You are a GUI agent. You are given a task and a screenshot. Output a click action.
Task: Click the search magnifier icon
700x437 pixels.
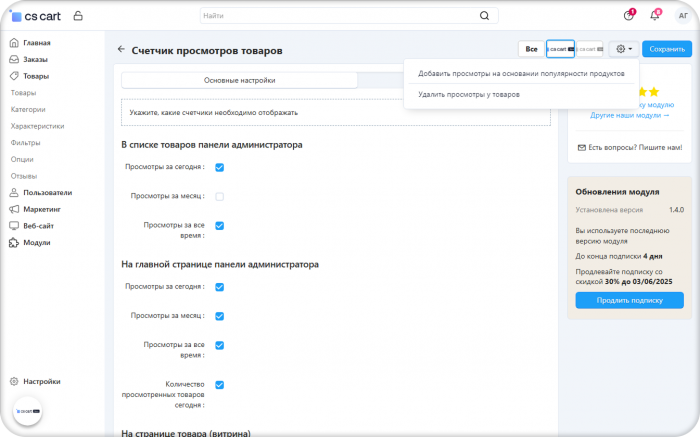click(484, 16)
